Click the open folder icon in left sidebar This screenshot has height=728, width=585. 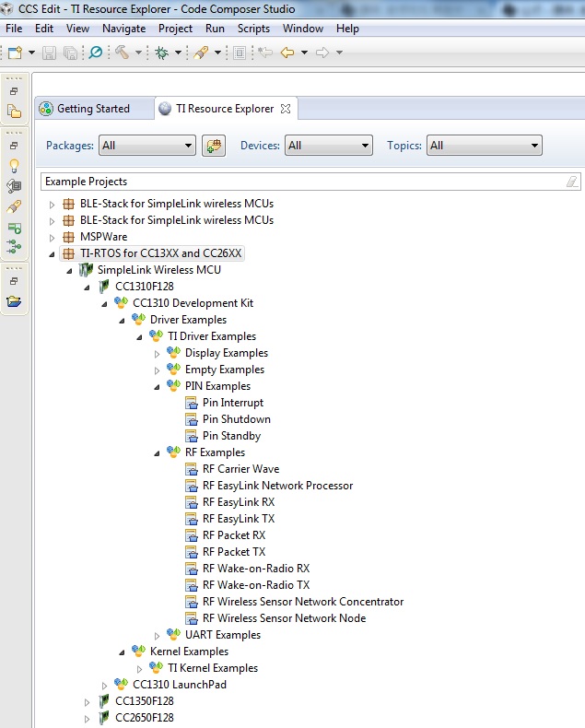click(x=15, y=301)
